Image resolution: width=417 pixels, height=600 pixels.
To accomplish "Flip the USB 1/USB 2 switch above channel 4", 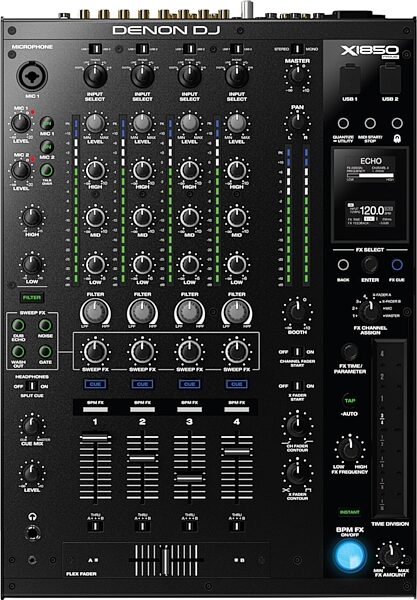I will tap(237, 49).
